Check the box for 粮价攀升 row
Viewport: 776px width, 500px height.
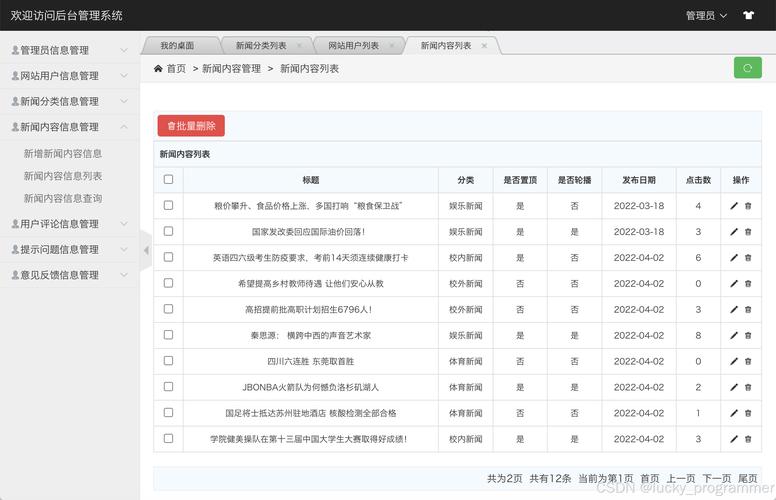click(168, 205)
